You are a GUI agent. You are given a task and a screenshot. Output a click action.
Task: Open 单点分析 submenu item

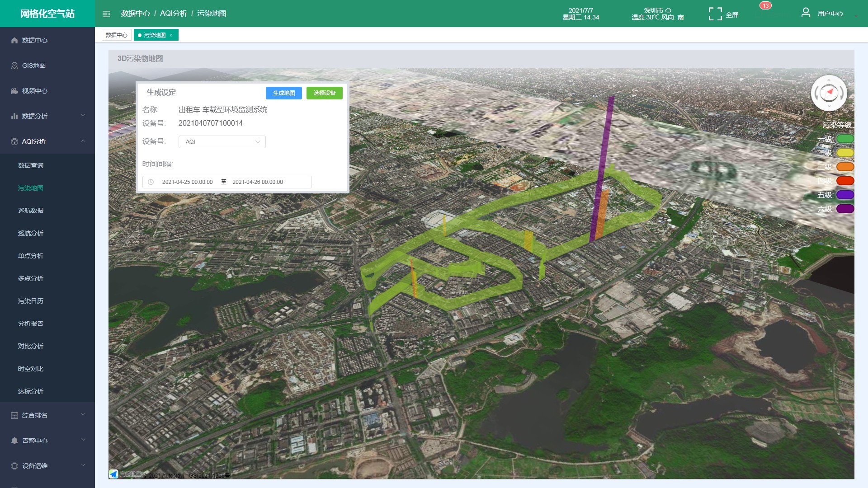tap(31, 256)
